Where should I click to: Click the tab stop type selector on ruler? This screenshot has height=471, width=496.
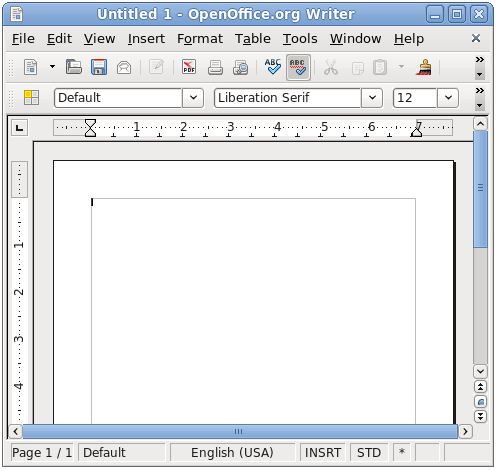point(20,128)
